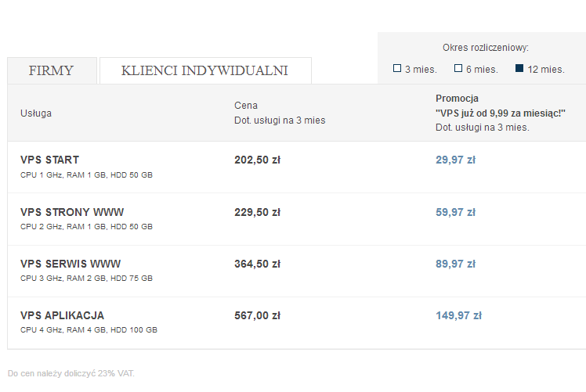Click the 364,50 zł regular price
The height and width of the screenshot is (392, 586).
point(258,264)
